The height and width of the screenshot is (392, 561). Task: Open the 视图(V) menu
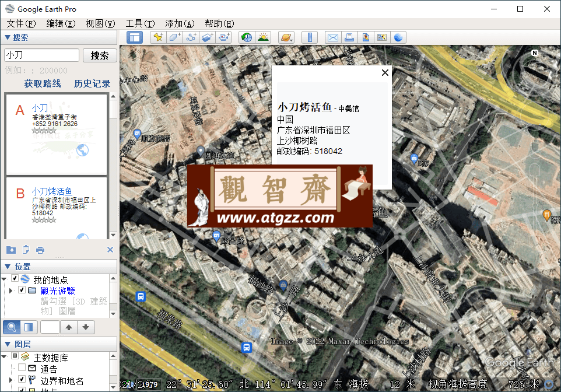click(x=100, y=24)
